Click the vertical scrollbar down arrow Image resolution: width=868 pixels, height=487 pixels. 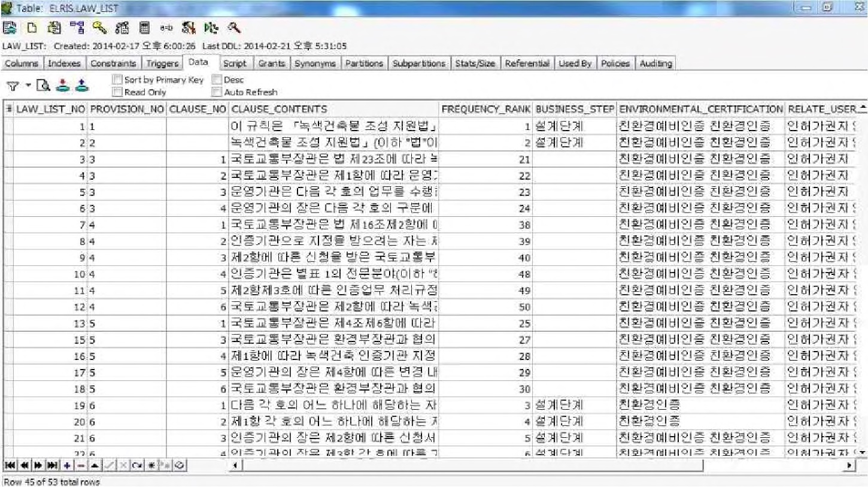click(x=861, y=453)
